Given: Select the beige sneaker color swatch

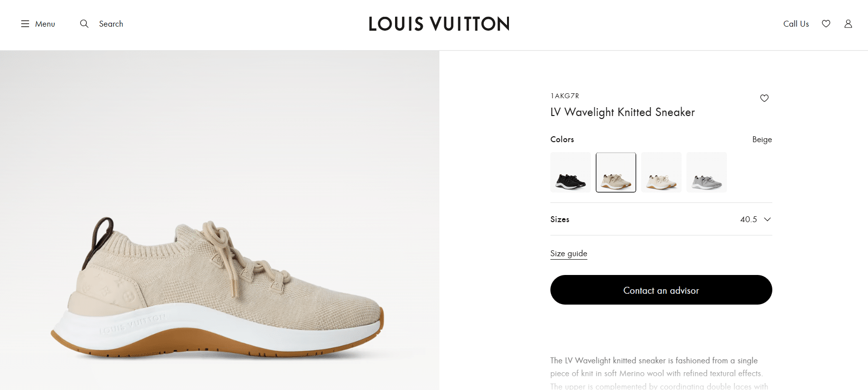Looking at the screenshot, I should pos(616,172).
